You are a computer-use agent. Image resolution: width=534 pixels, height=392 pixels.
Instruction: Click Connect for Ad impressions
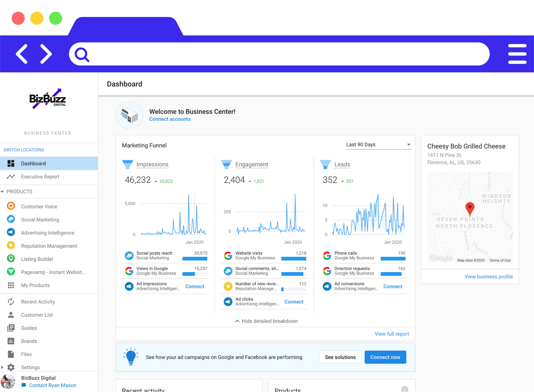[195, 287]
